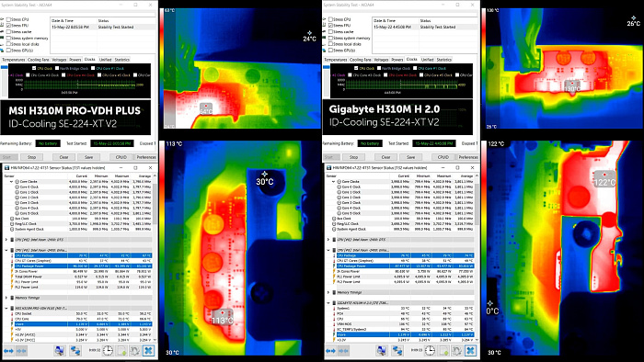This screenshot has height=362, width=644.
Task: Click the blue X close-sensors icon in right HWiNFO
Action: pyautogui.click(x=470, y=351)
